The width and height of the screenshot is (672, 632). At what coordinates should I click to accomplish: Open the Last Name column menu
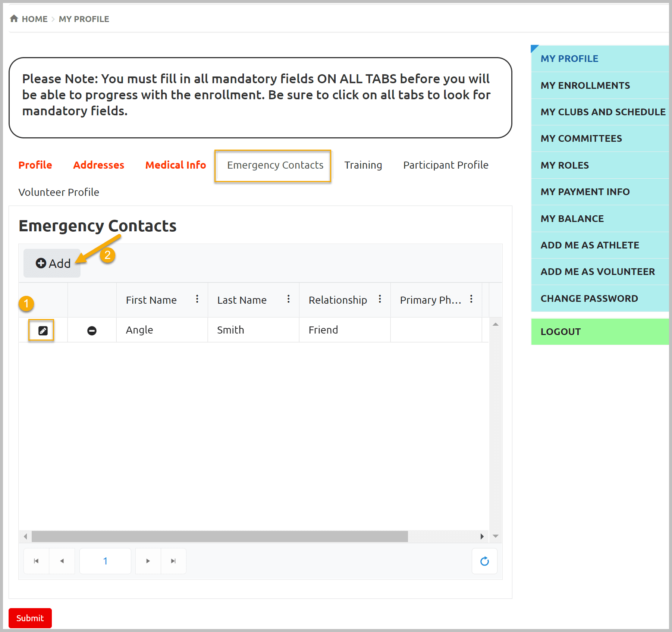pyautogui.click(x=288, y=299)
